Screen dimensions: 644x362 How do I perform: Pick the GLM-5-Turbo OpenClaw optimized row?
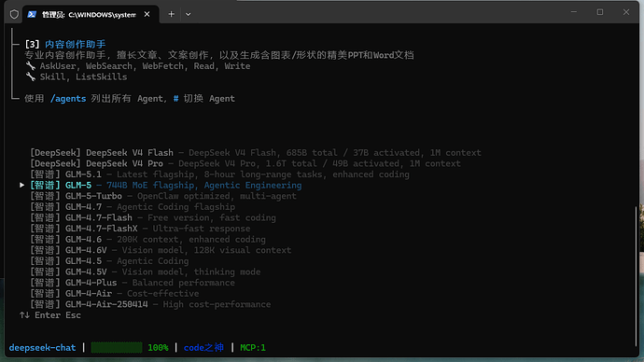tap(163, 196)
